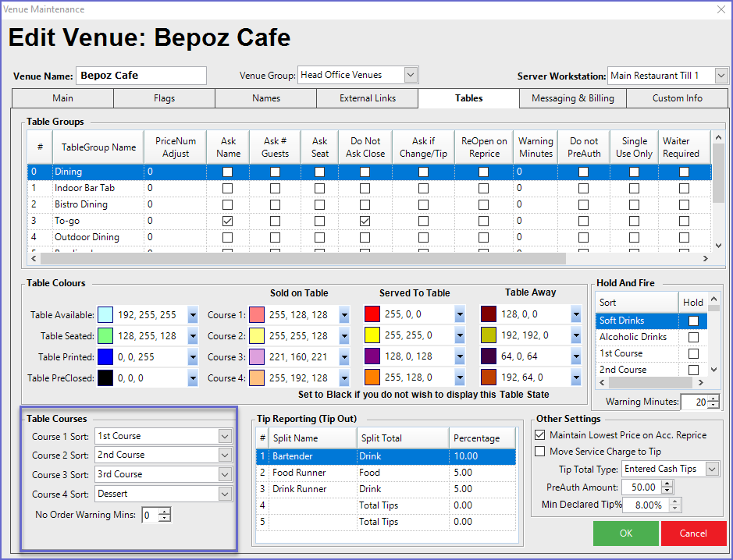This screenshot has width=733, height=560.
Task: Open the Messaging & Billing tab
Action: tap(573, 98)
